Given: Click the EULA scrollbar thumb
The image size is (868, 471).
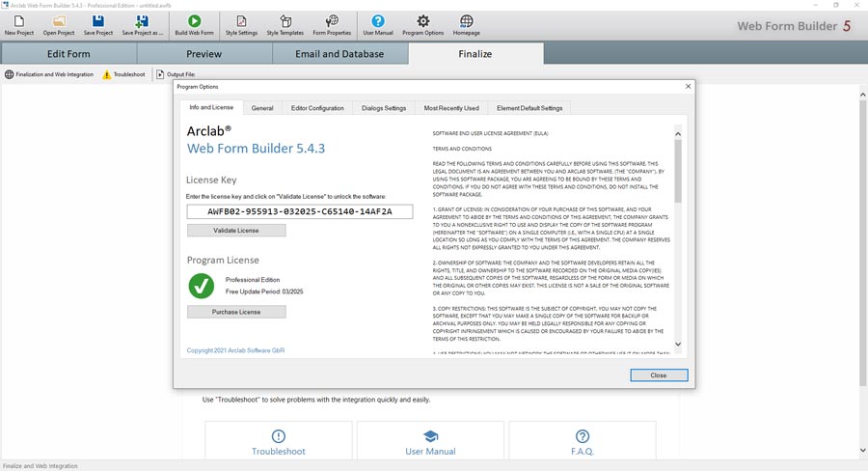Looking at the screenshot, I should [678, 171].
